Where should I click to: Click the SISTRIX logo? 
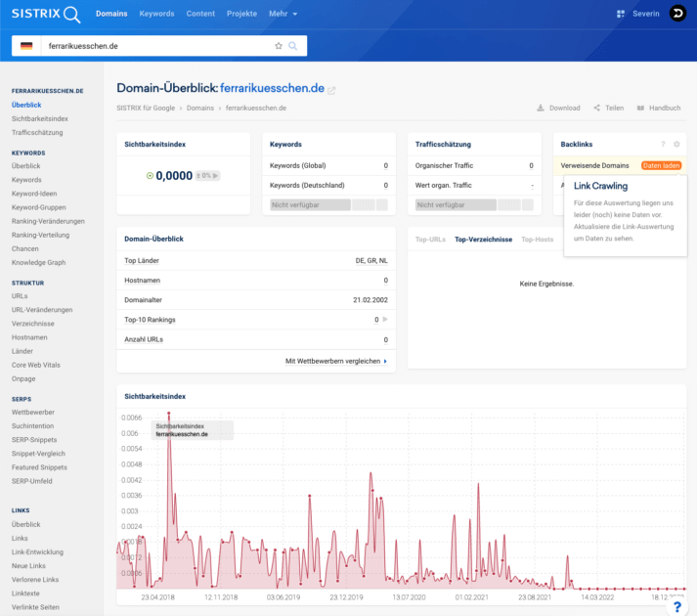tap(46, 14)
